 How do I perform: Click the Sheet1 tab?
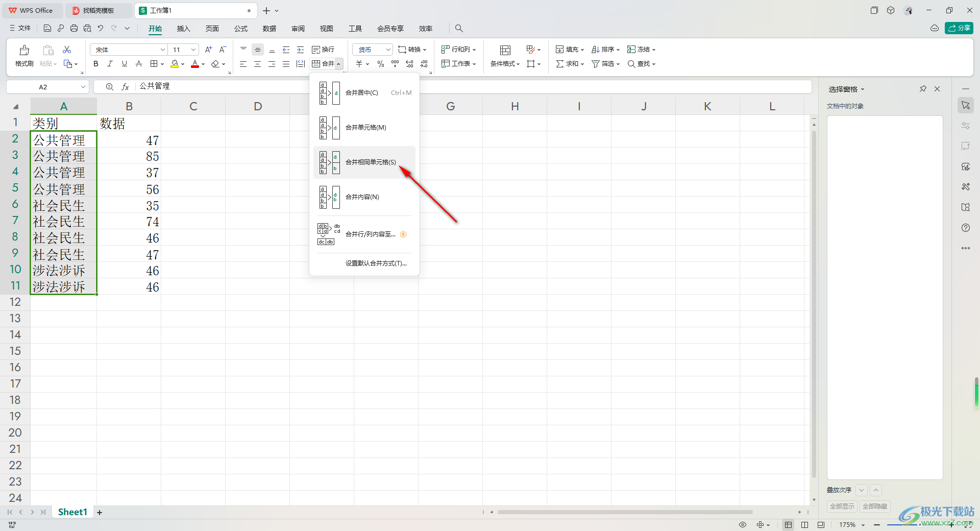[72, 512]
